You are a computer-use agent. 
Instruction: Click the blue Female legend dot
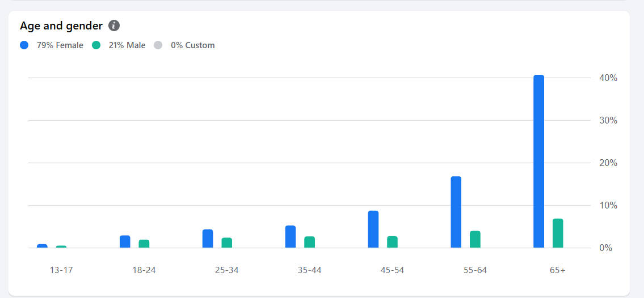(x=24, y=45)
